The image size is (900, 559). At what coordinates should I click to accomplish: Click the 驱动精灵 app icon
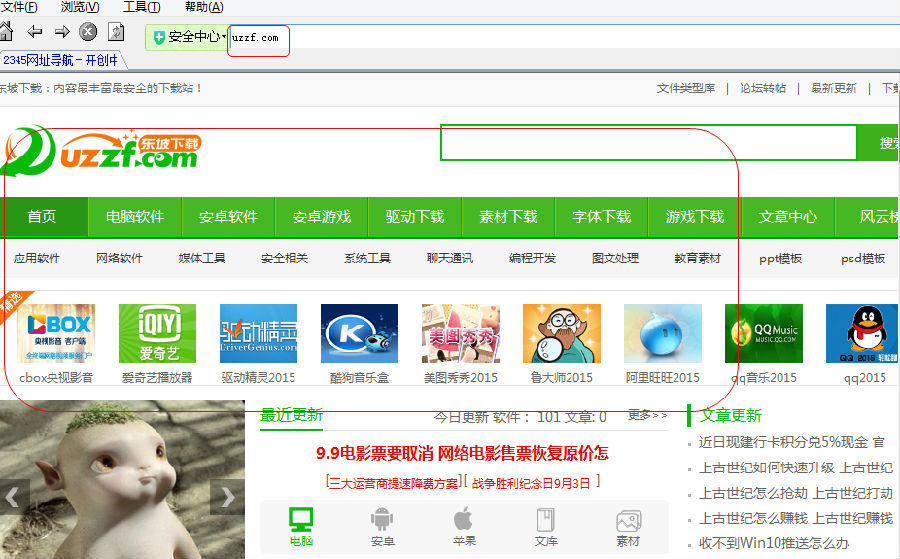tap(258, 333)
